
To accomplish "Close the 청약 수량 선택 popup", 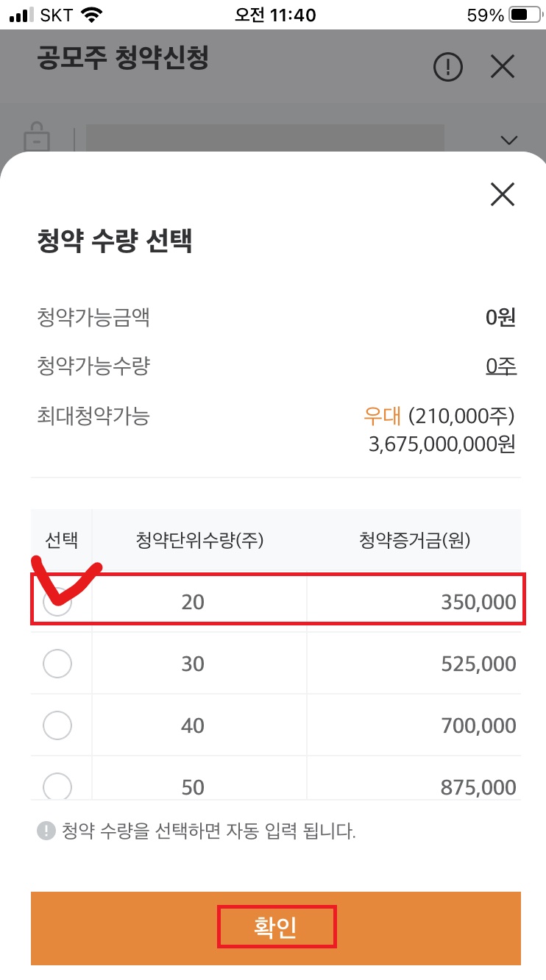I will pyautogui.click(x=502, y=194).
